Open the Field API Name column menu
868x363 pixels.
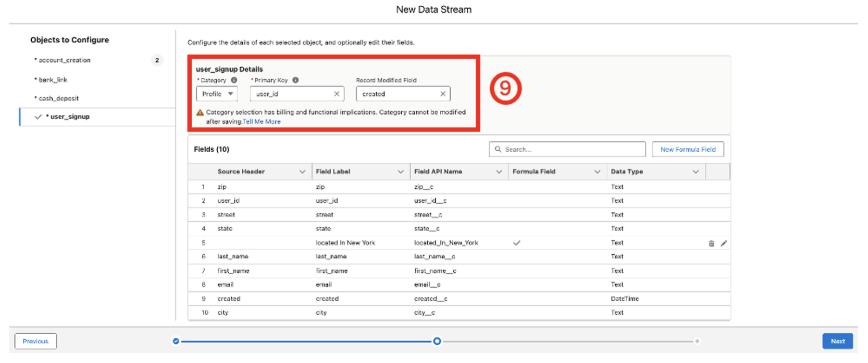tap(499, 172)
